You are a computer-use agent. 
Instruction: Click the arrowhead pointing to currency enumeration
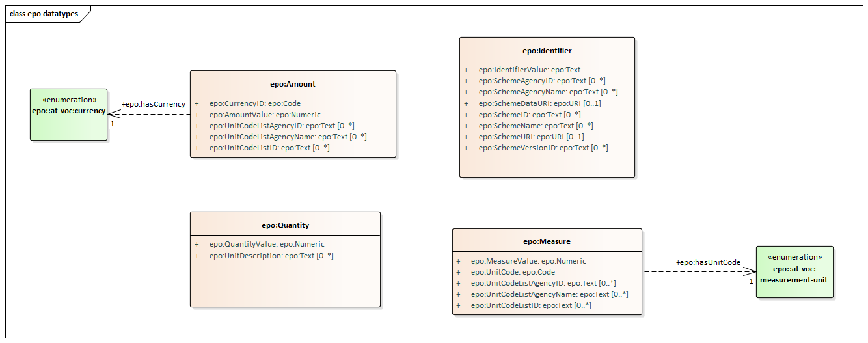113,114
